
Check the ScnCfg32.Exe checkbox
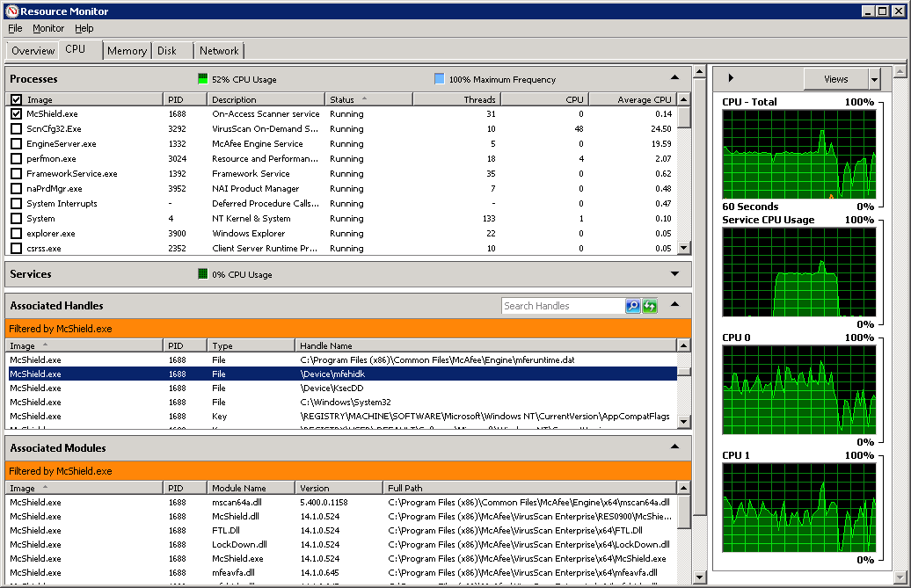tap(15, 128)
